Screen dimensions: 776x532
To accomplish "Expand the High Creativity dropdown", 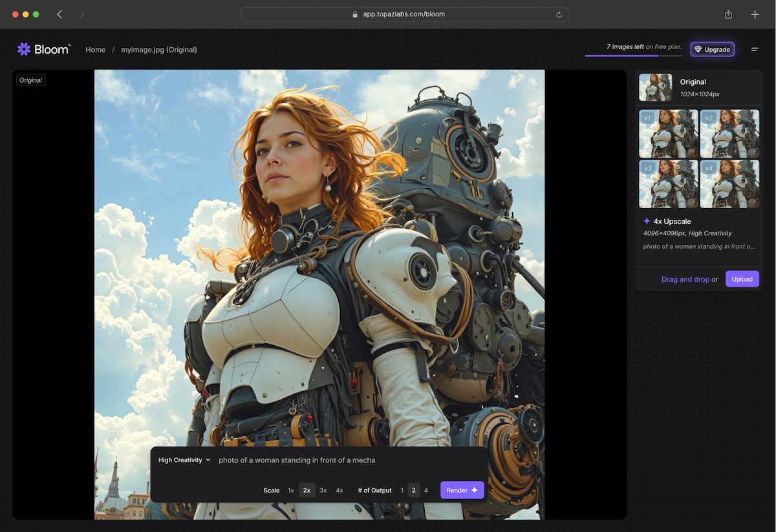I will [x=184, y=460].
